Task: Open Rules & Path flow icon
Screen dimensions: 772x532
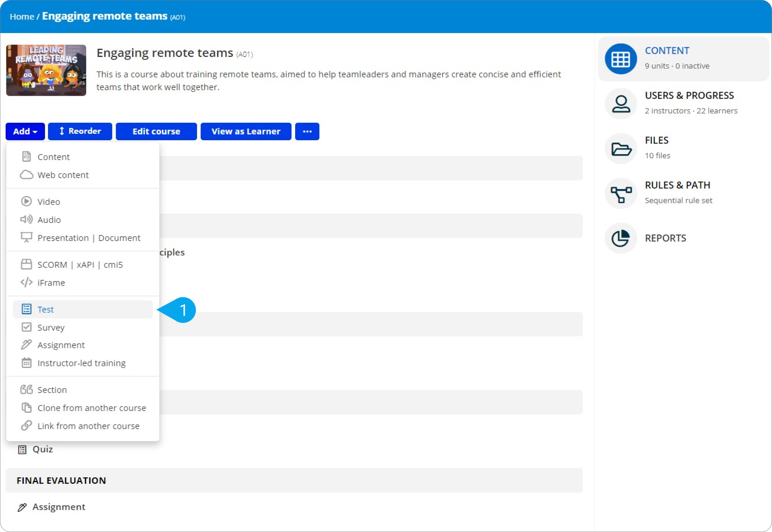Action: (620, 194)
